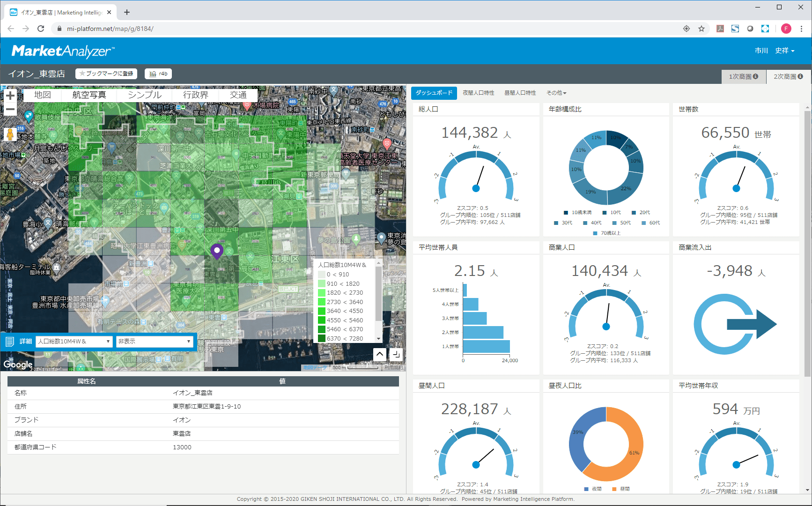
Task: Bookmark this page with the star
Action: (x=701, y=29)
